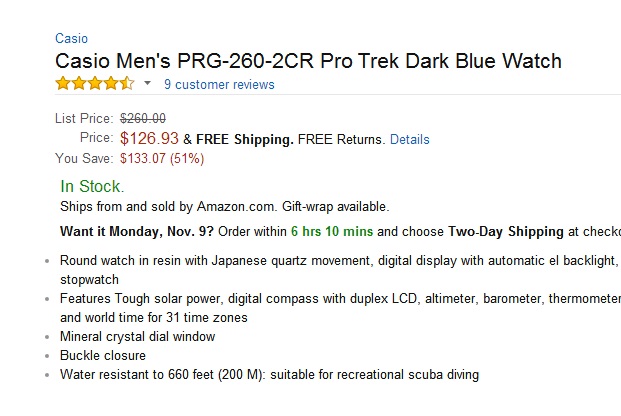Open the 9 customer reviews link
The width and height of the screenshot is (621, 416).
pyautogui.click(x=219, y=85)
